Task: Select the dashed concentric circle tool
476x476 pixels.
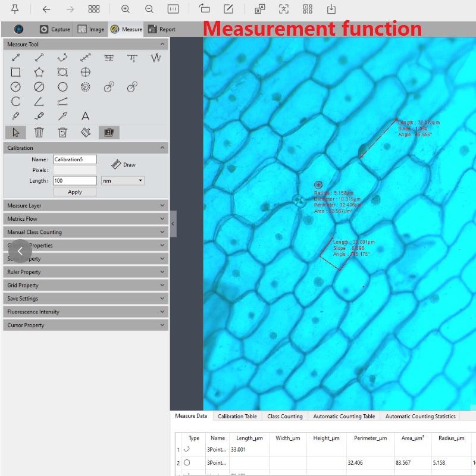Action: click(x=86, y=87)
